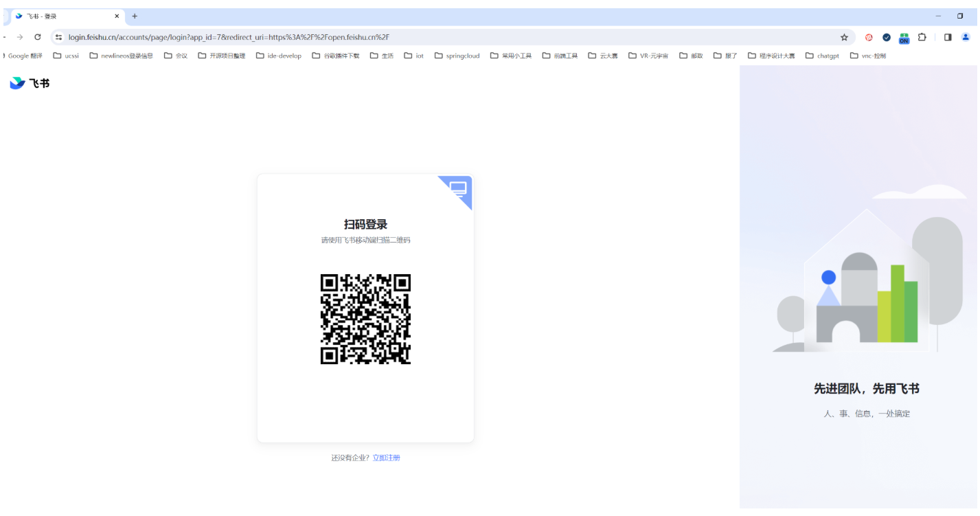
Task: Toggle the browser side panel icon
Action: (948, 37)
